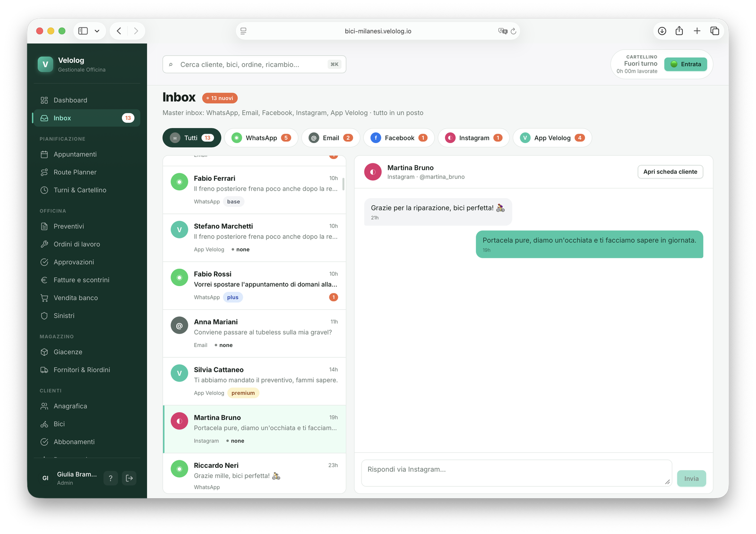This screenshot has height=534, width=756.
Task: Click the conversation list scrollbar
Action: (x=344, y=184)
